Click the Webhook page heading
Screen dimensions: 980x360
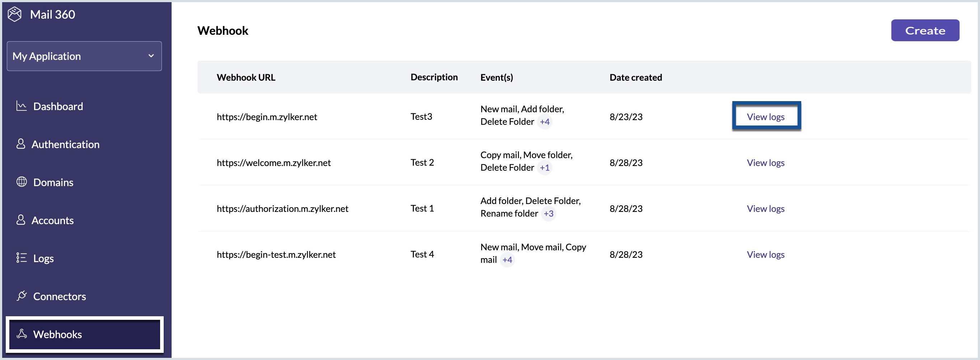pyautogui.click(x=223, y=30)
